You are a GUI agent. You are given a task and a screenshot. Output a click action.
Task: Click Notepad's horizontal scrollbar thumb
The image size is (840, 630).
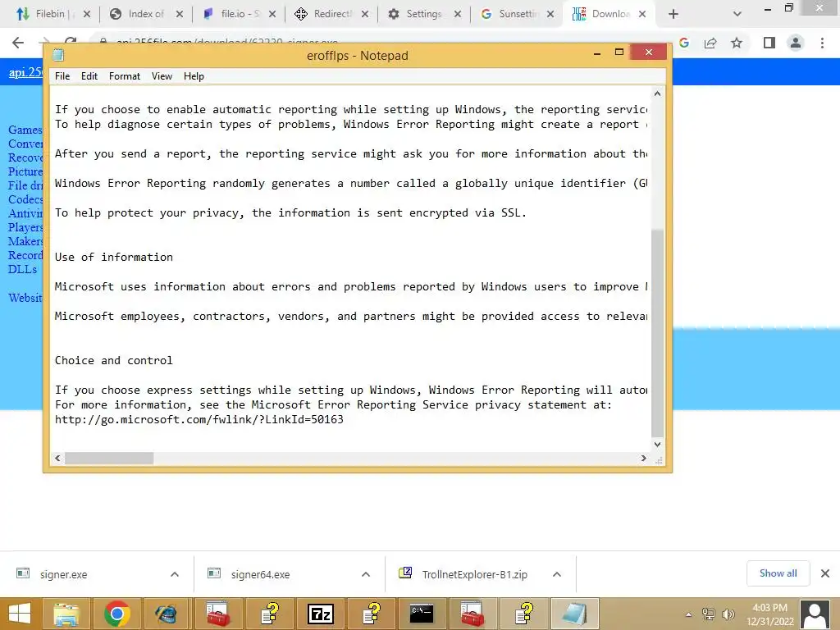[109, 459]
